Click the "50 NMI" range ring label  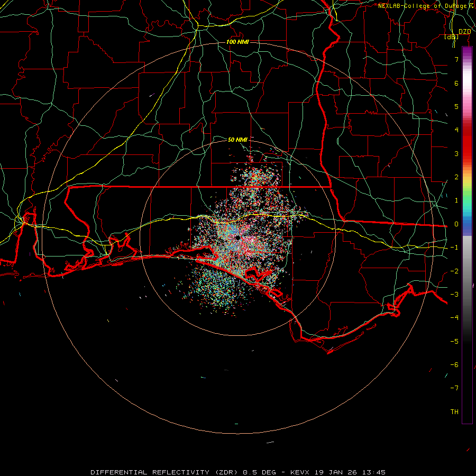click(x=237, y=140)
